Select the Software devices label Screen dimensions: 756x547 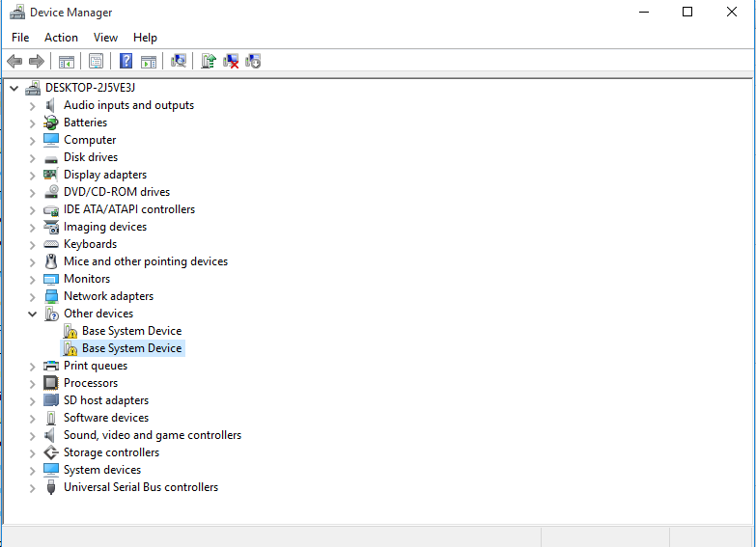point(106,418)
